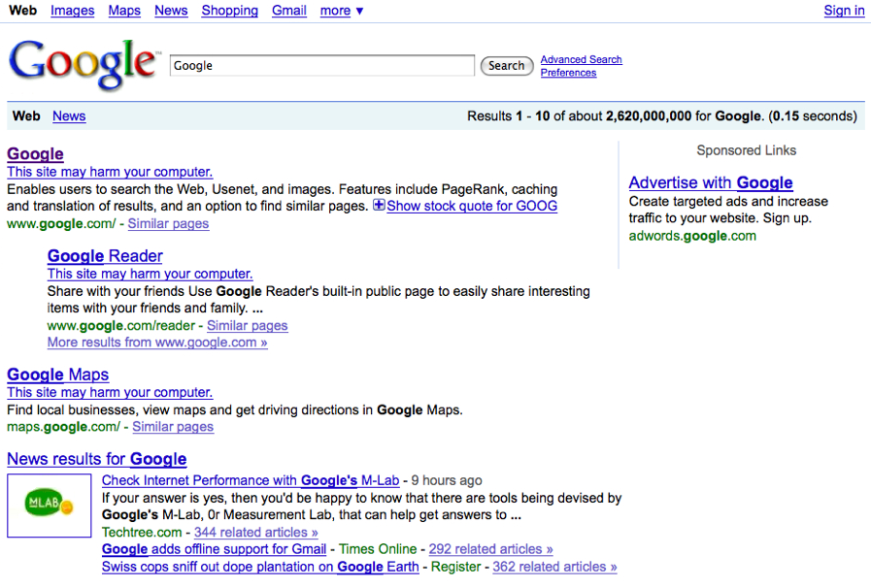Open Similar pages for www.google.com/
The width and height of the screenshot is (871, 588).
168,224
